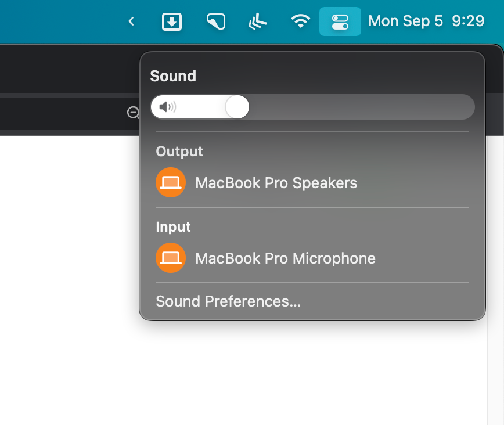
Task: Open Sound Preferences…
Action: [228, 301]
